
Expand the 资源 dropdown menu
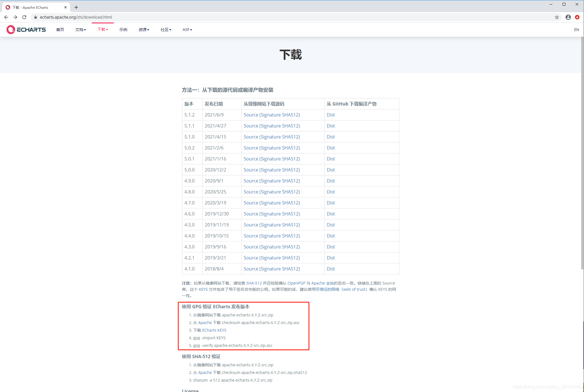pyautogui.click(x=144, y=30)
